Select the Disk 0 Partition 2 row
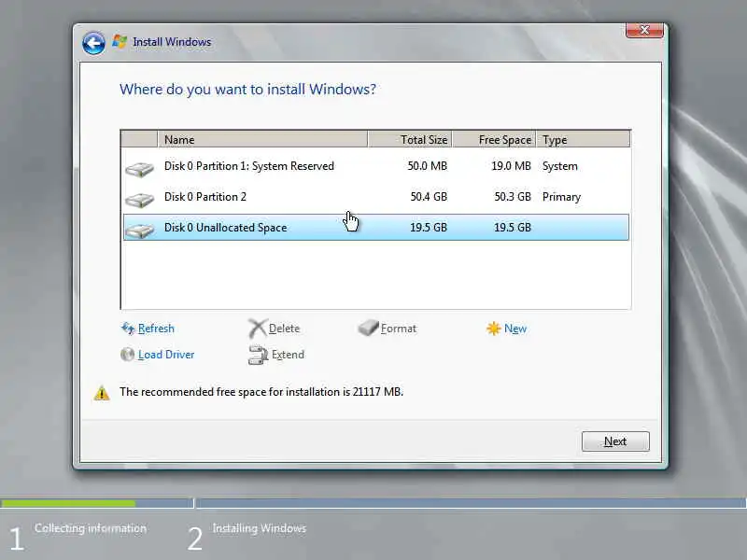The height and width of the screenshot is (560, 747). pyautogui.click(x=376, y=197)
